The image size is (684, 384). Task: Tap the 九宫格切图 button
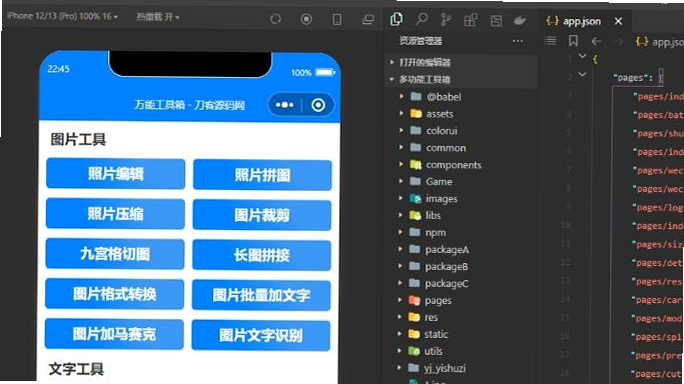point(115,254)
